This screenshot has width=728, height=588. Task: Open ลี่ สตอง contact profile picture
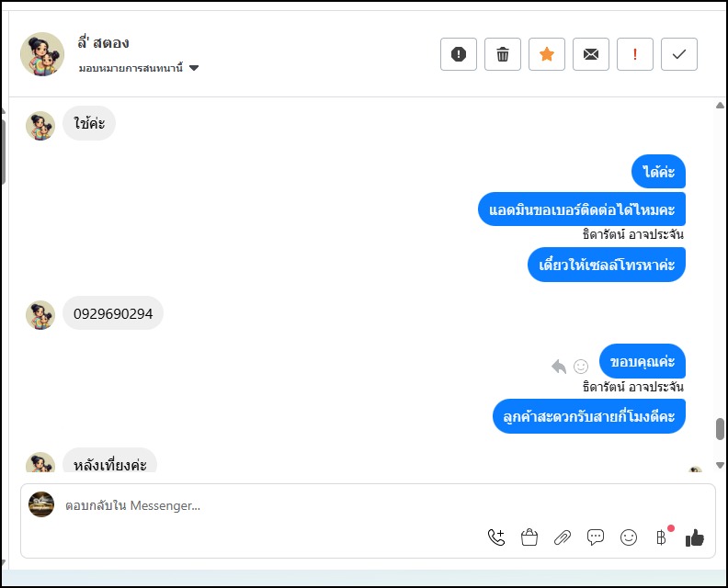(42, 54)
